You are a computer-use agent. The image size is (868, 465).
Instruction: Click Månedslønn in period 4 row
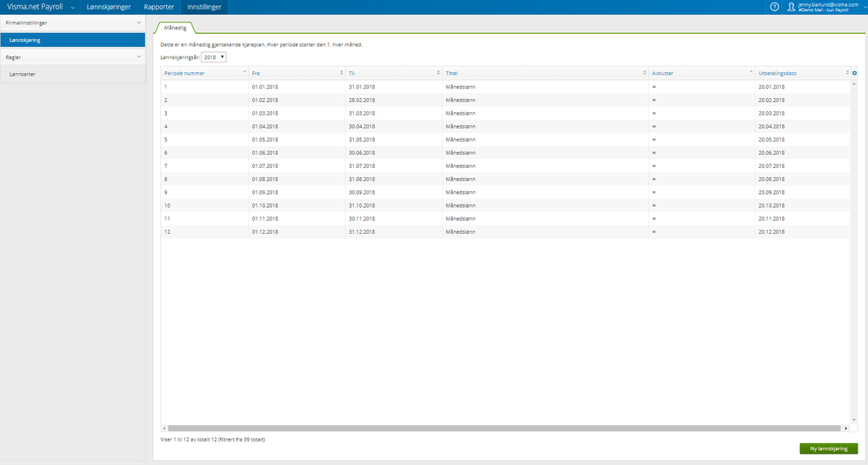[461, 127]
